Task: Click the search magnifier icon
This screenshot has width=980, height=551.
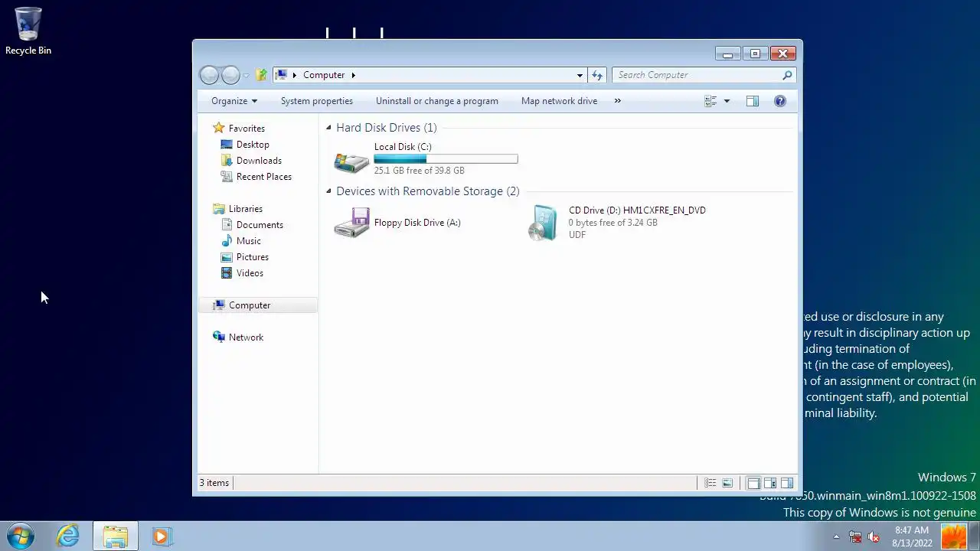Action: (x=787, y=75)
